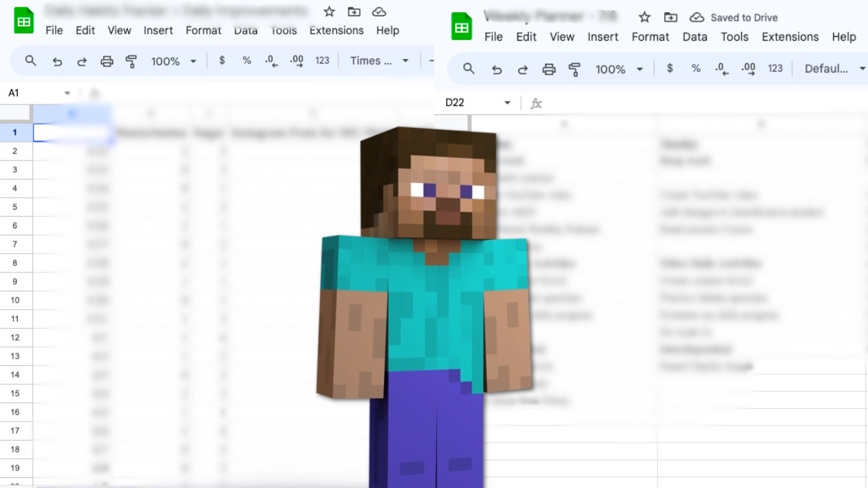Check cloud status of left spreadsheet
The height and width of the screenshot is (488, 868).
pyautogui.click(x=379, y=12)
